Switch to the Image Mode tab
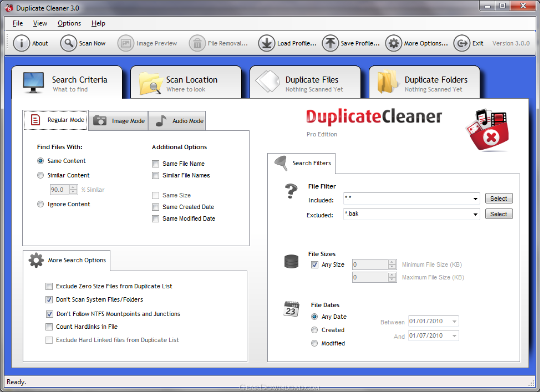Image resolution: width=559 pixels, height=392 pixels. pos(118,121)
